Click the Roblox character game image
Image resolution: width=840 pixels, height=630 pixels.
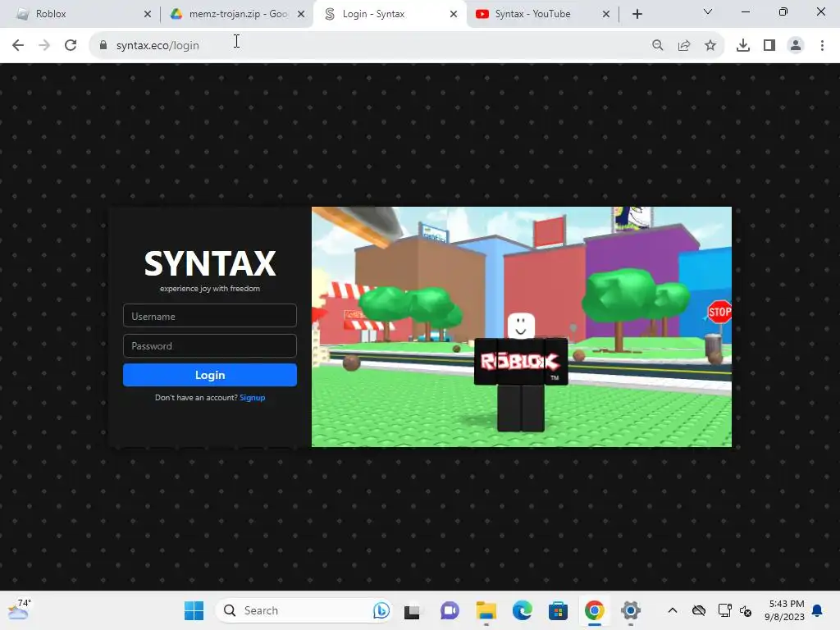pyautogui.click(x=521, y=326)
